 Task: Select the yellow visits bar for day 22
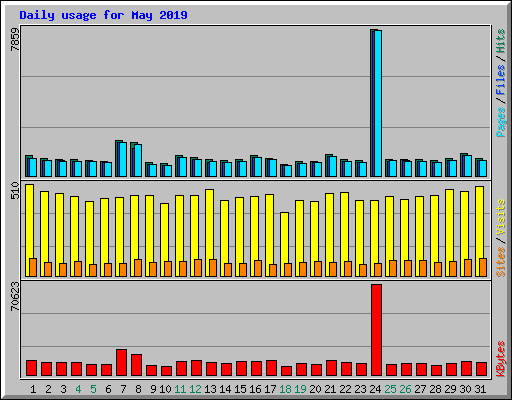[x=344, y=234]
